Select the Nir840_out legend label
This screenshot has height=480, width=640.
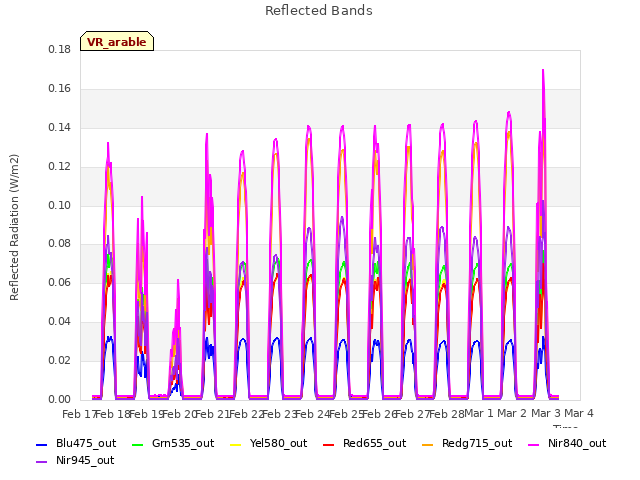pos(577,443)
